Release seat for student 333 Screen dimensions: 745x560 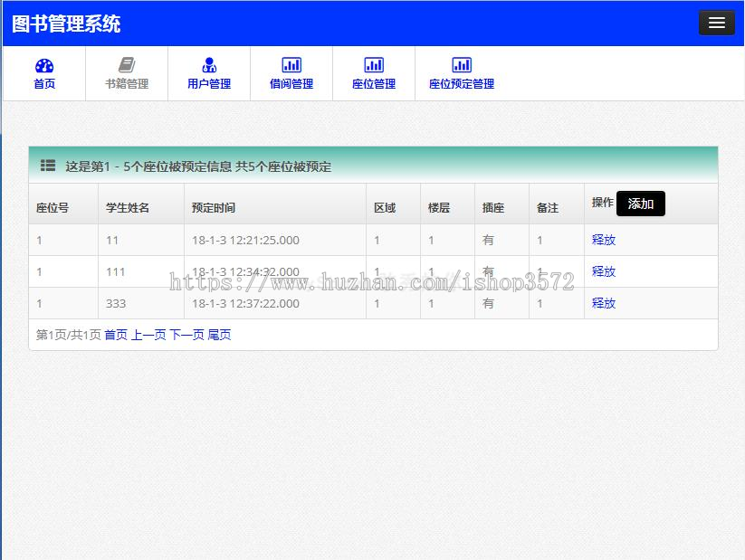pyautogui.click(x=604, y=303)
